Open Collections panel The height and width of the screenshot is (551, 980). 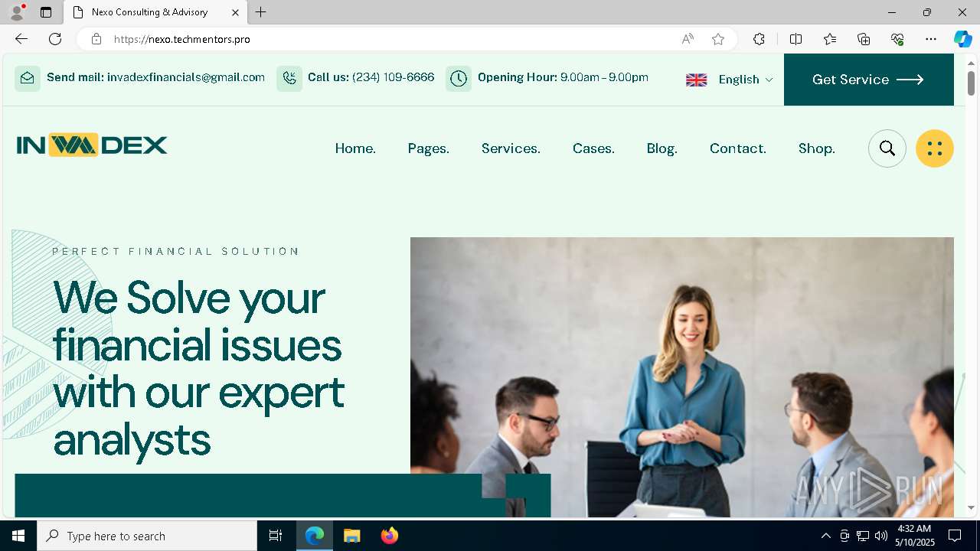tap(864, 39)
